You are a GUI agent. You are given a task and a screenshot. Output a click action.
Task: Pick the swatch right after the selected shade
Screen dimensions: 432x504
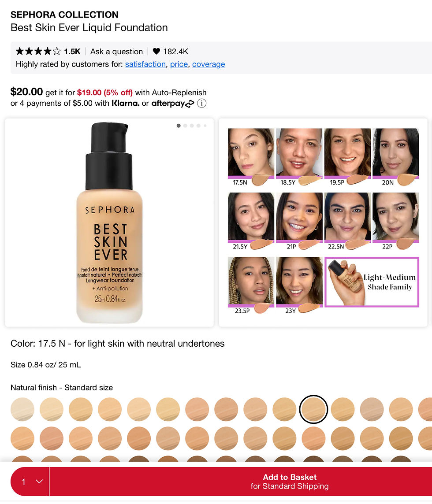pos(343,410)
